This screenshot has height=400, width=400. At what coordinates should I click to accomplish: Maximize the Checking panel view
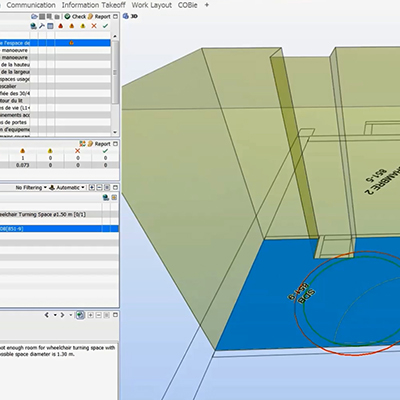115,16
